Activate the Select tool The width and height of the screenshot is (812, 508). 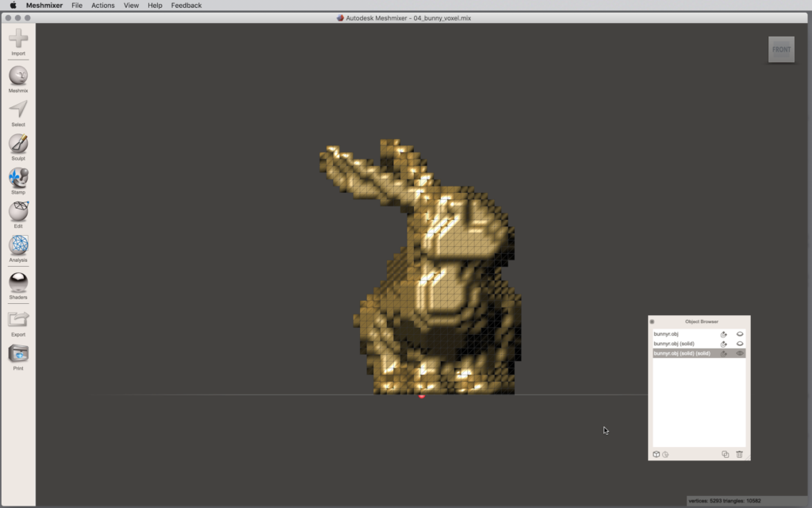click(x=18, y=110)
